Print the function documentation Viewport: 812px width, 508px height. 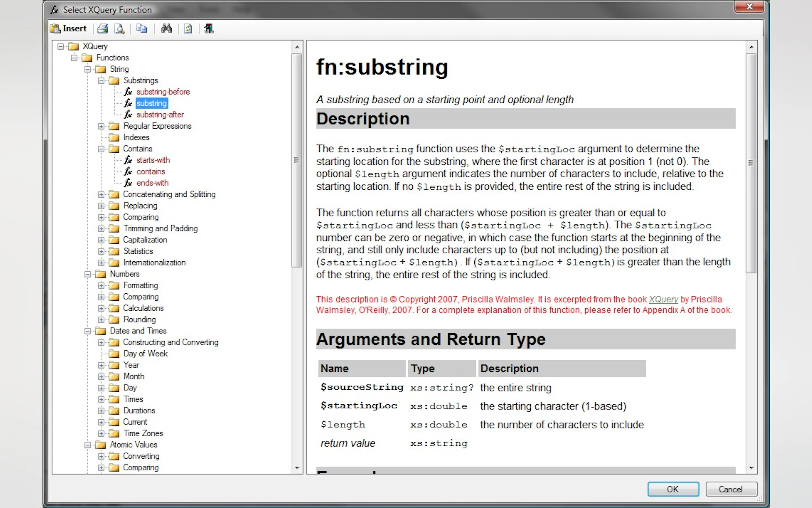[x=103, y=28]
